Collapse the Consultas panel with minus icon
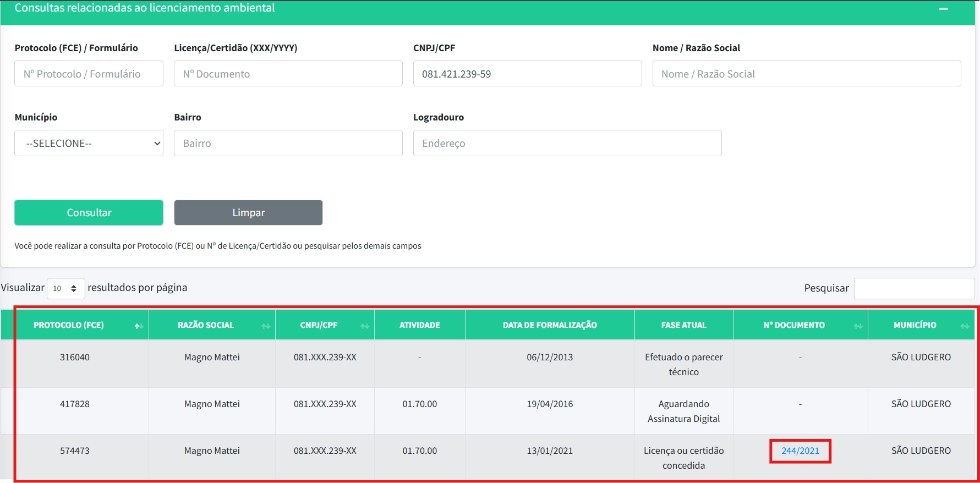The height and width of the screenshot is (483, 980). coord(943,9)
